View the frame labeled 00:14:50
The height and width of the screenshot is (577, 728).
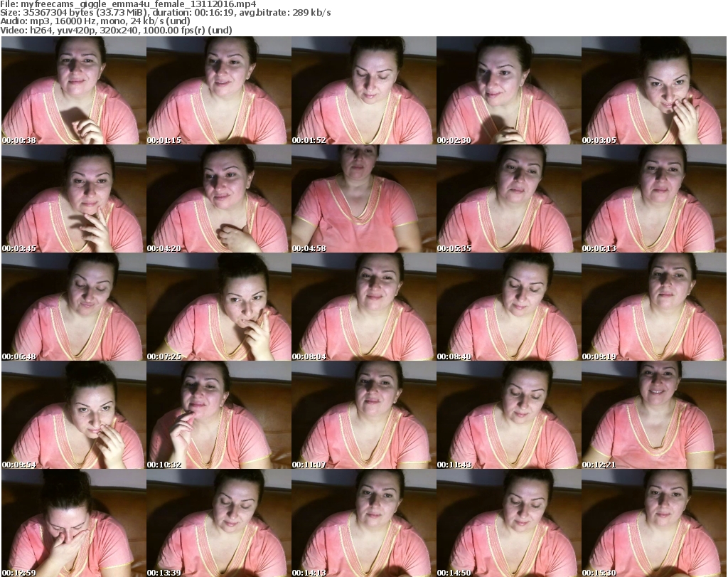509,523
